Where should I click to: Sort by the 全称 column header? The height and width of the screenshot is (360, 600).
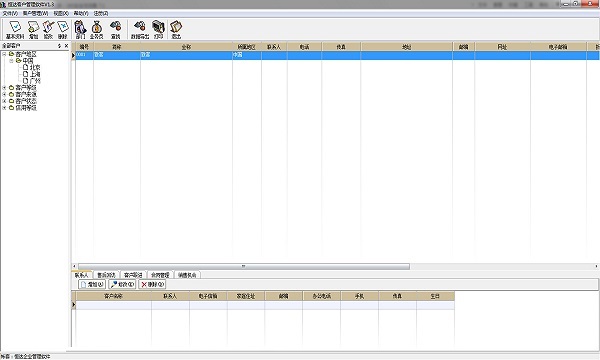tap(186, 47)
